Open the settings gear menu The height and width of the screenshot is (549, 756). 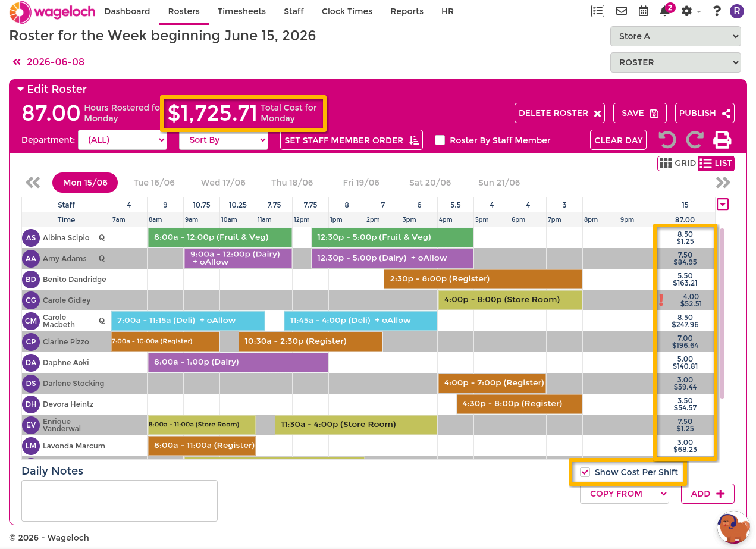click(687, 11)
